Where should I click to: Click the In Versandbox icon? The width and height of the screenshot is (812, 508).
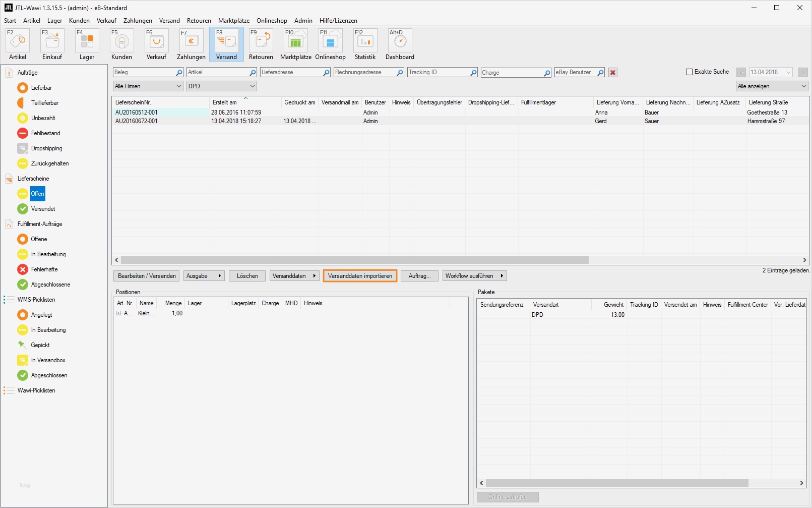[23, 360]
